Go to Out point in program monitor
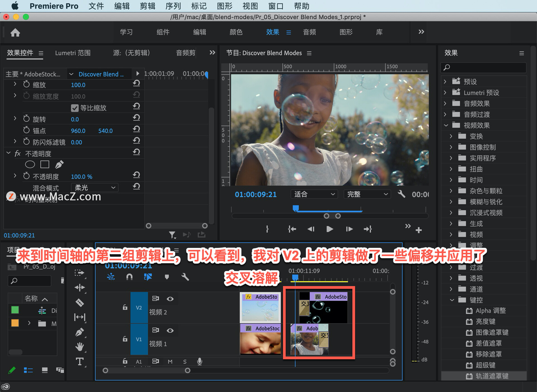The width and height of the screenshot is (537, 392). [368, 229]
